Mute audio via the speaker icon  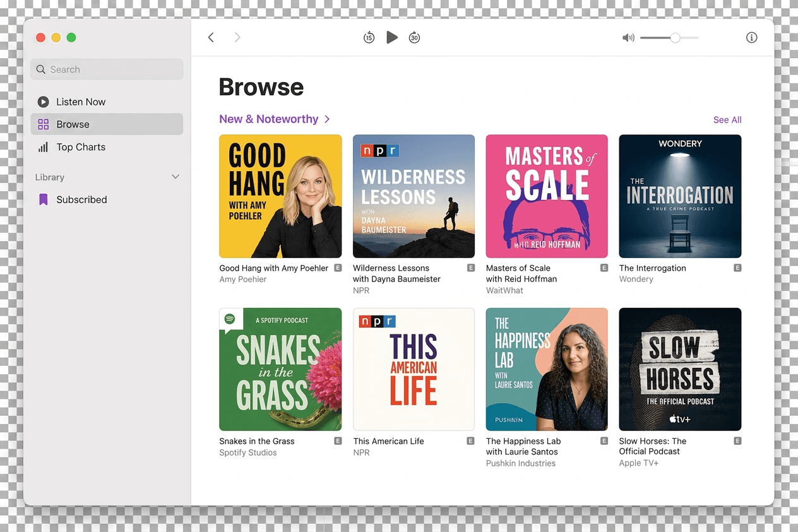[x=628, y=38]
